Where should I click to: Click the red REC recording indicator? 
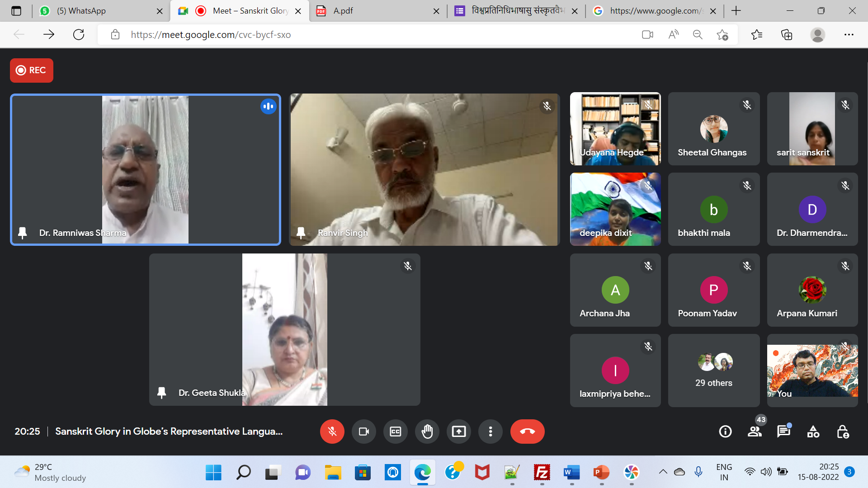[32, 70]
